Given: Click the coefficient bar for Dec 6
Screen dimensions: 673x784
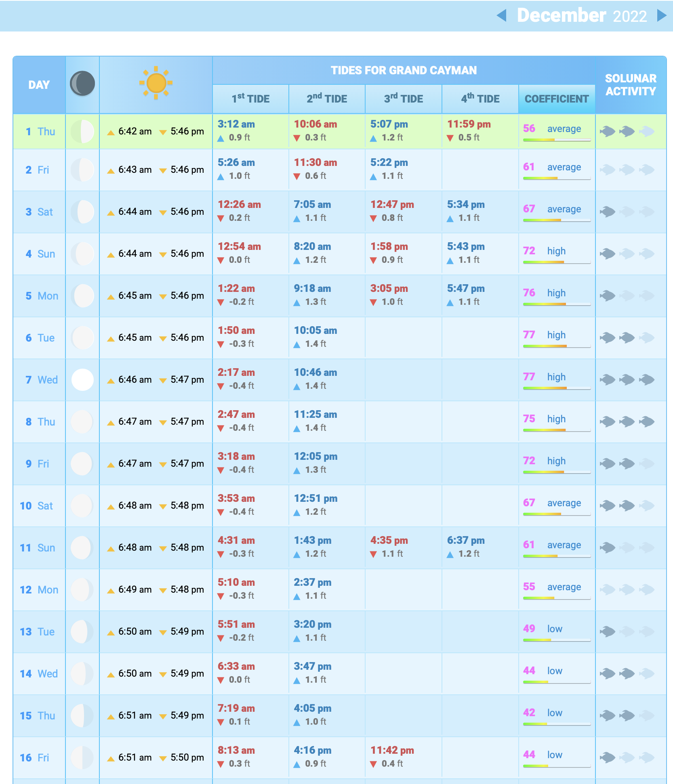Looking at the screenshot, I should [556, 346].
